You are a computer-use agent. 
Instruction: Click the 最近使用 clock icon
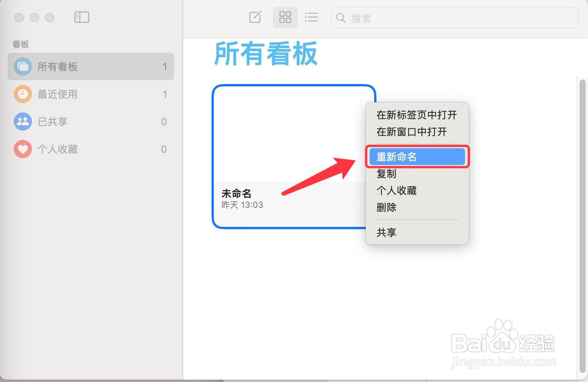tap(23, 94)
